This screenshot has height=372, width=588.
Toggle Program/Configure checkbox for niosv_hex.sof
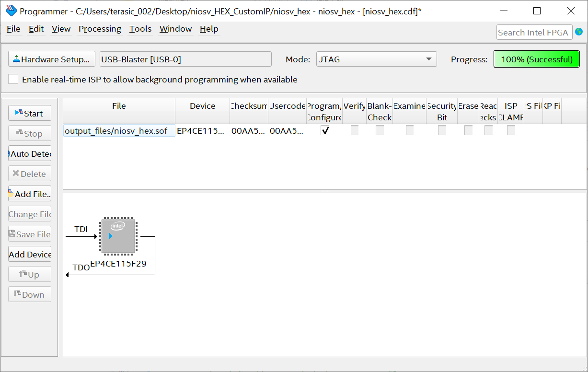click(325, 130)
